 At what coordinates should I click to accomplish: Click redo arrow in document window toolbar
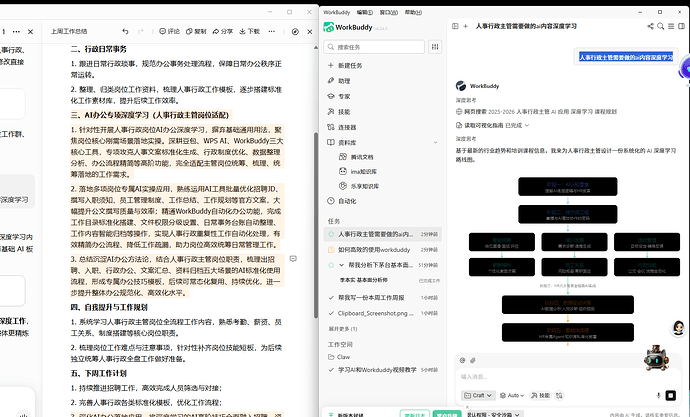(x=141, y=32)
